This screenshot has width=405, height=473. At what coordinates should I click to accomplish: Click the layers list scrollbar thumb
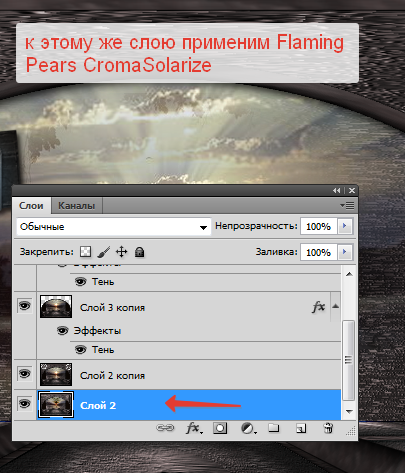[348, 360]
